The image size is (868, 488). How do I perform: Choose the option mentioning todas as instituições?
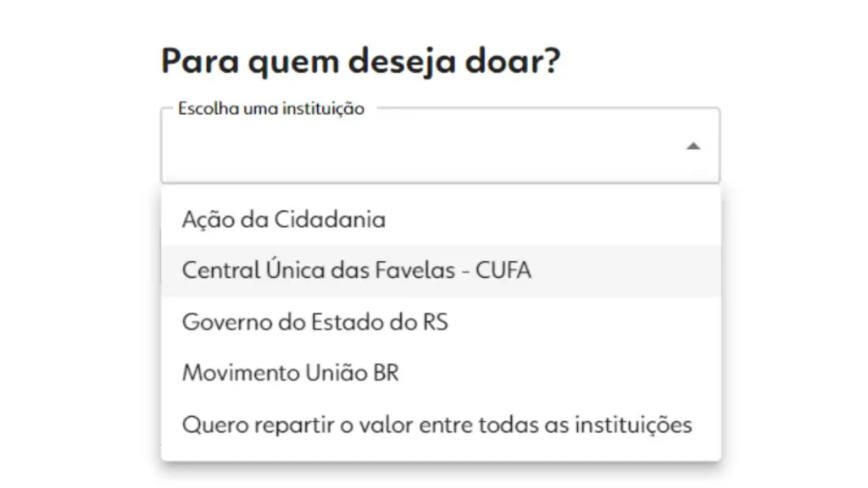pyautogui.click(x=437, y=424)
